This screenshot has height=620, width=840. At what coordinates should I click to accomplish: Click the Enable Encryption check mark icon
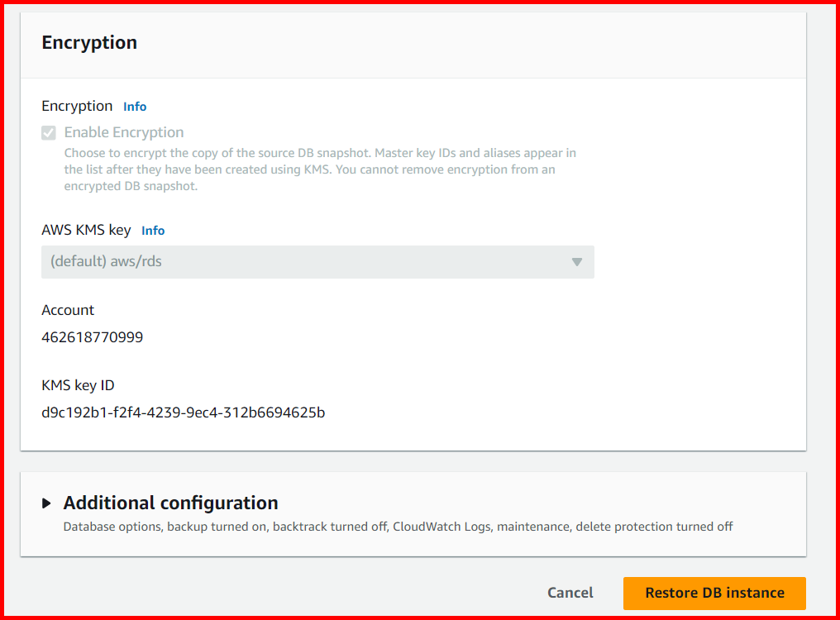click(47, 132)
